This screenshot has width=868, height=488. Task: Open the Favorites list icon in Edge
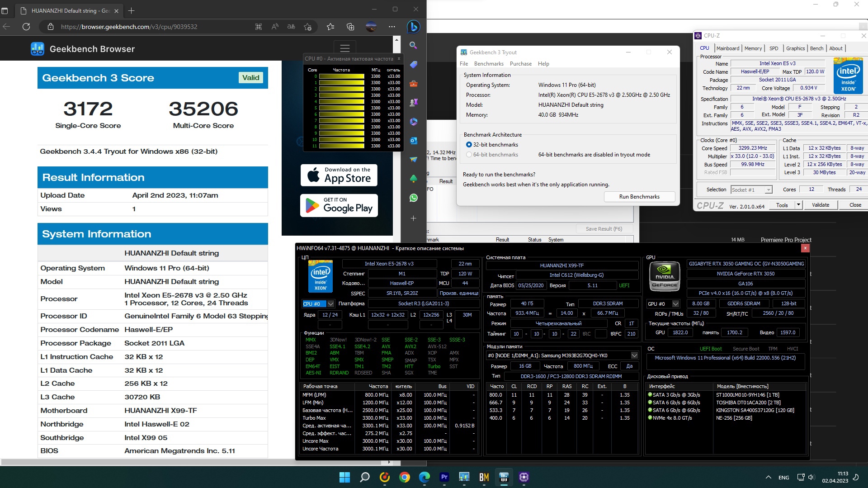coord(330,27)
